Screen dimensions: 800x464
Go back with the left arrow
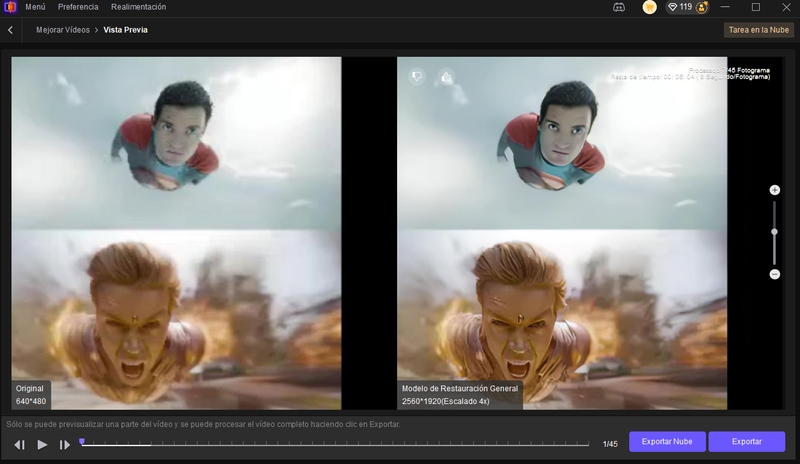click(x=10, y=30)
